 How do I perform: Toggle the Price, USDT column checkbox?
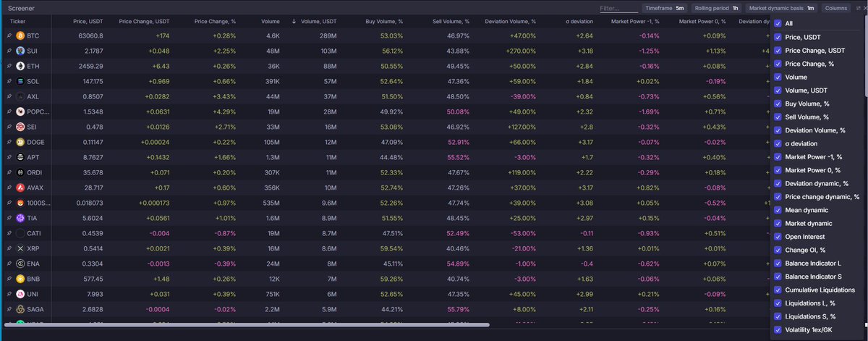click(778, 37)
